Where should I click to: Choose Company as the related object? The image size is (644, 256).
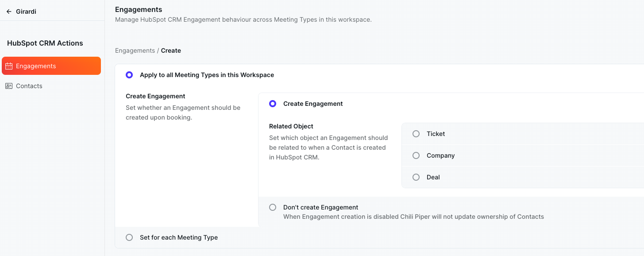pos(416,155)
